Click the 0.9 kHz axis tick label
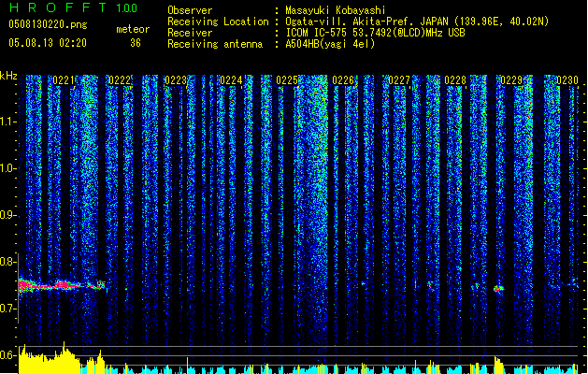This screenshot has width=588, height=374. [x=8, y=215]
